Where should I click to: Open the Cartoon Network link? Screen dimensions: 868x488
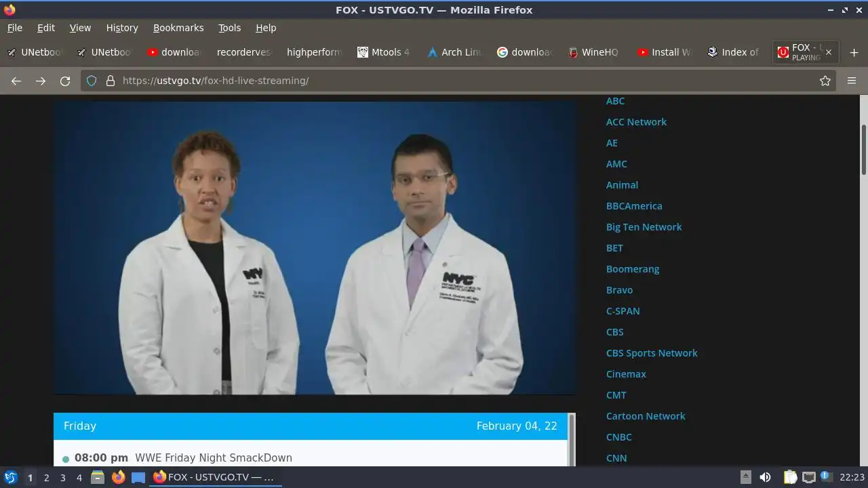click(646, 416)
